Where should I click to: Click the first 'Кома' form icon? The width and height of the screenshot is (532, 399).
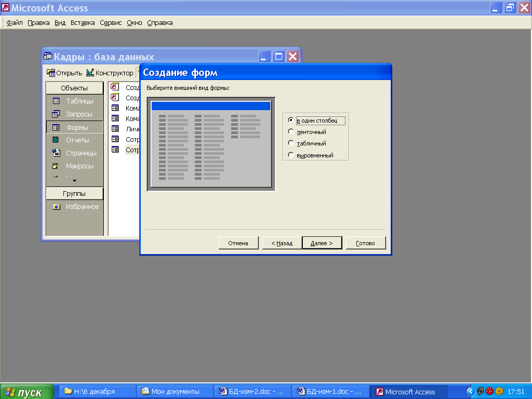pyautogui.click(x=115, y=108)
